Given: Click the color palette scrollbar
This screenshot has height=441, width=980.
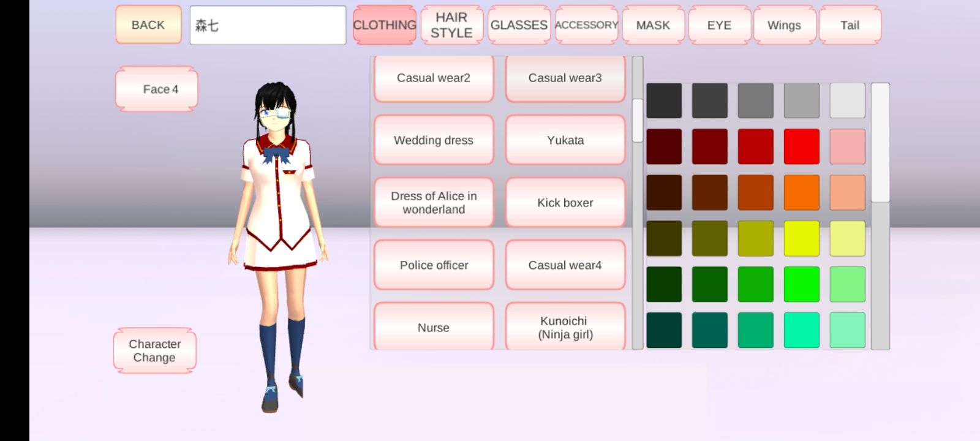Looking at the screenshot, I should [880, 143].
